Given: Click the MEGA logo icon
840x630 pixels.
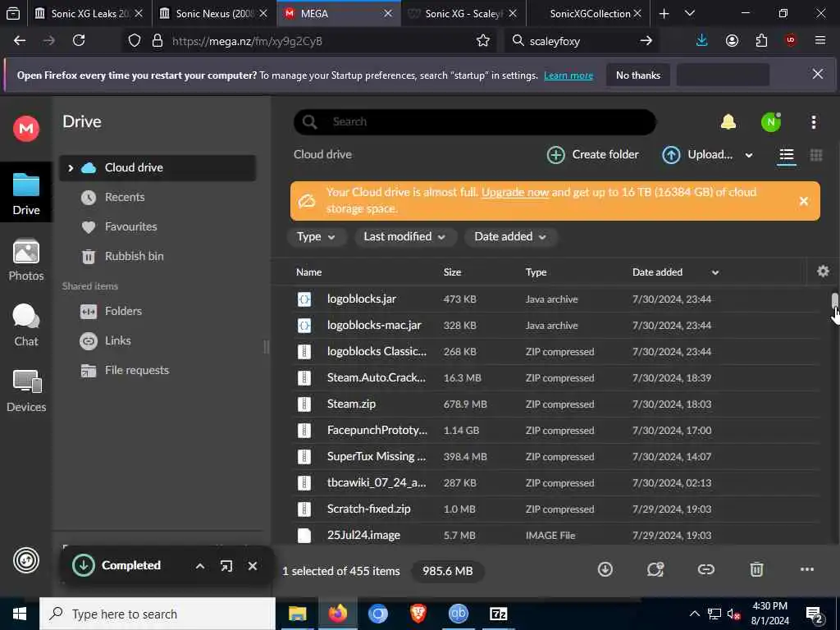Looking at the screenshot, I should (25, 129).
